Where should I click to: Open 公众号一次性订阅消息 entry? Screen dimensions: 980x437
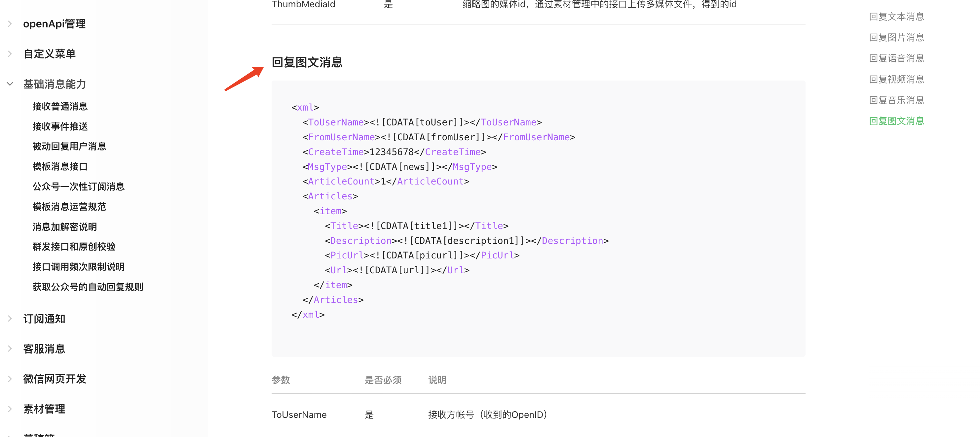[78, 186]
